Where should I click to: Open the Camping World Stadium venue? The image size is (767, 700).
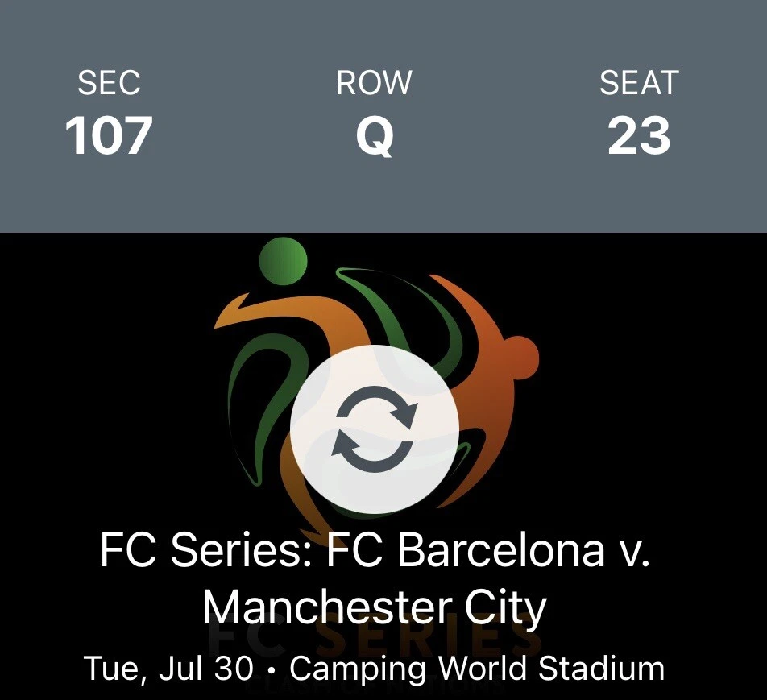[x=477, y=669]
